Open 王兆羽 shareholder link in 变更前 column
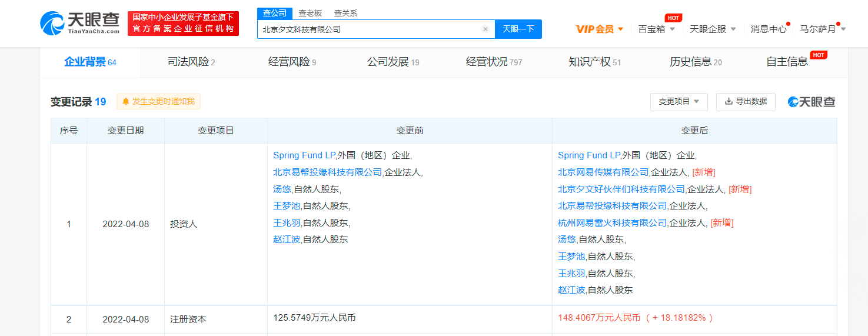Screen dimensions: 868x336 287,223
